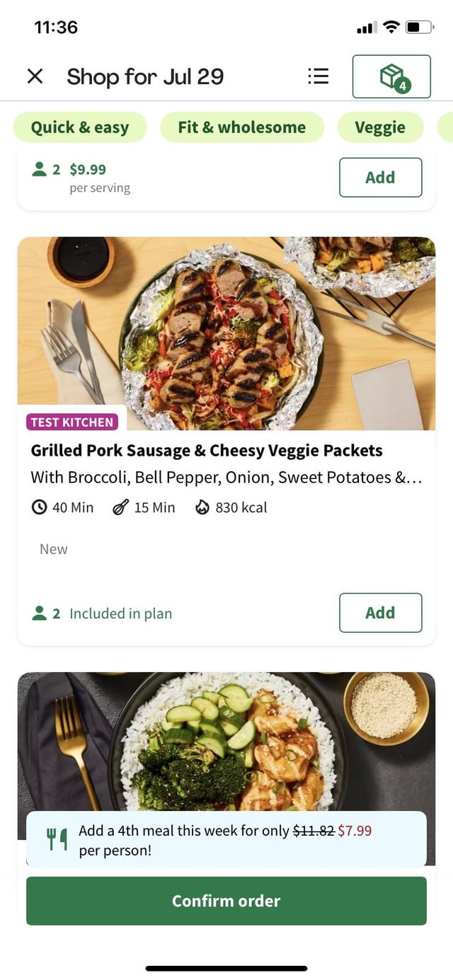This screenshot has height=980, width=453.
Task: Tap the Test Kitchen badge
Action: coord(72,422)
